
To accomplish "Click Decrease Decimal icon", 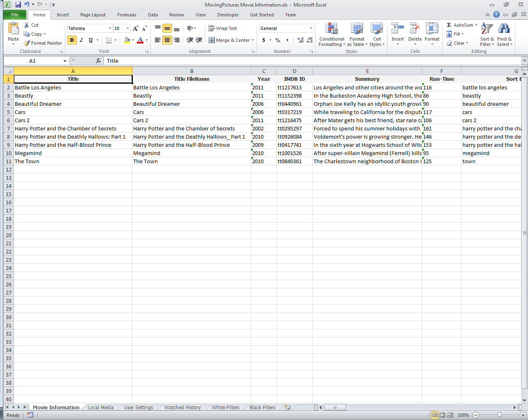I will coord(310,40).
